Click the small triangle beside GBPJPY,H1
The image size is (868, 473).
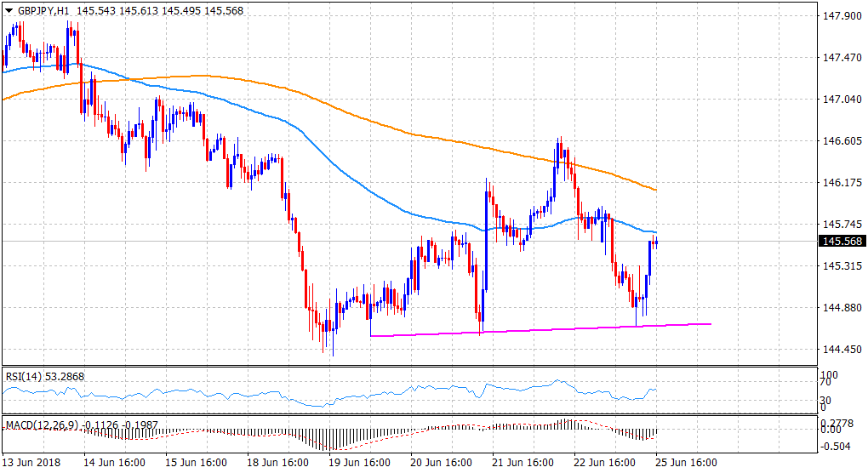point(7,9)
